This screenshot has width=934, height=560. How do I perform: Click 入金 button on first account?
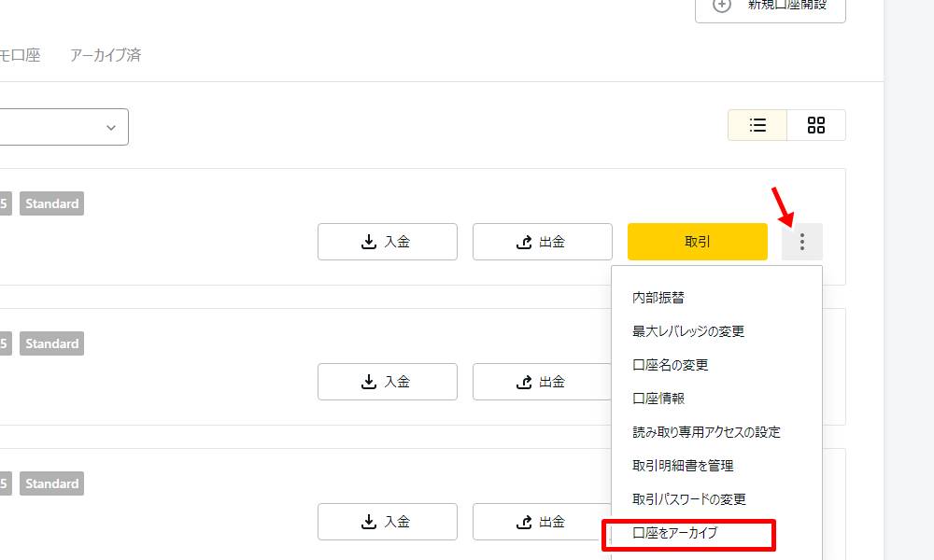point(387,242)
